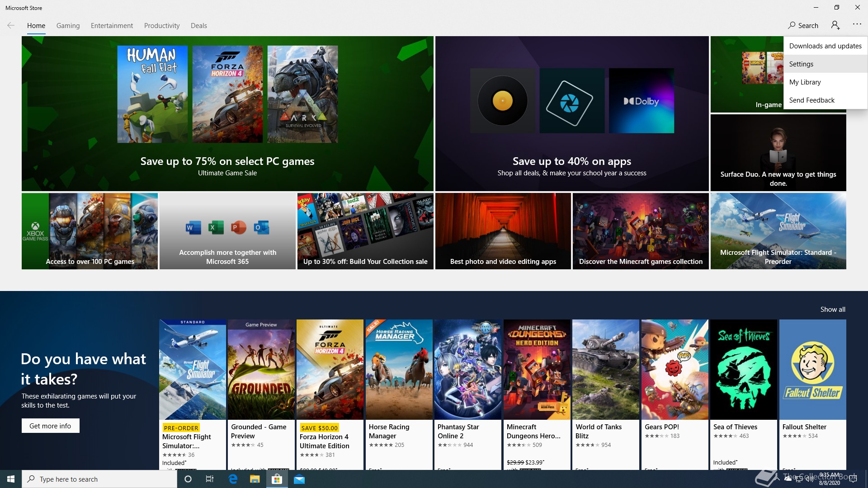868x488 pixels.
Task: Click the Photoshop Elements aperture icon
Action: coord(572,101)
